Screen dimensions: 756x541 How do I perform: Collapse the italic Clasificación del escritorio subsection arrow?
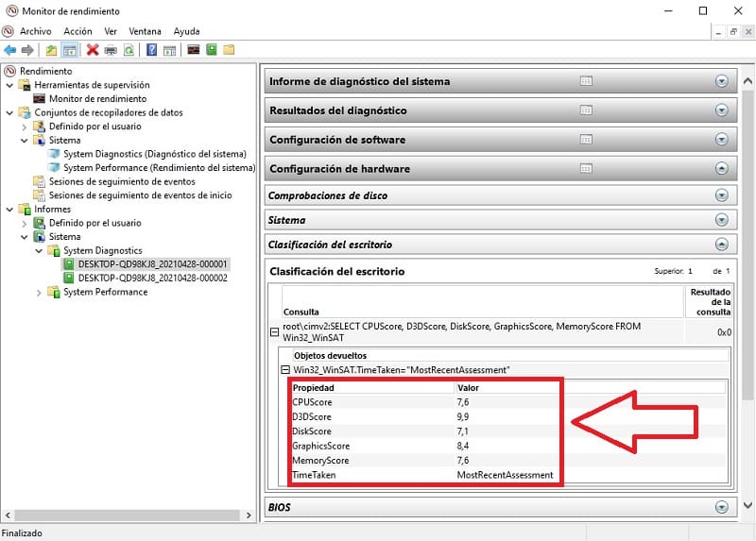point(721,245)
